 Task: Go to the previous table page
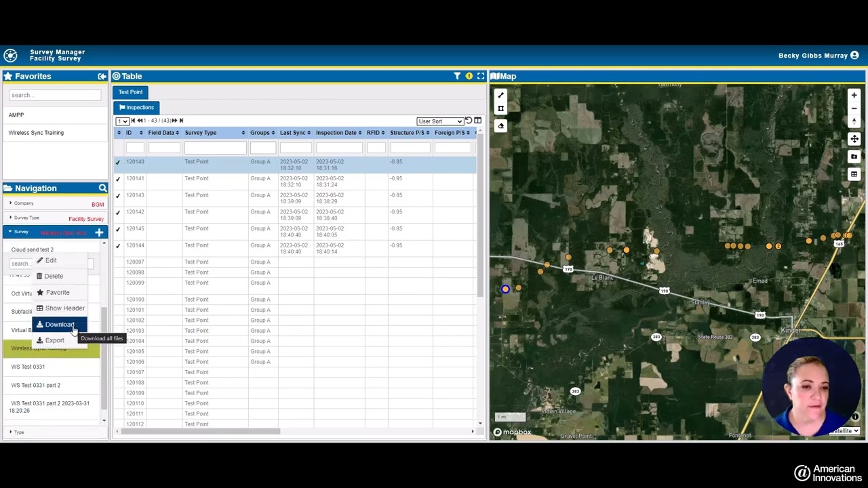(x=140, y=121)
